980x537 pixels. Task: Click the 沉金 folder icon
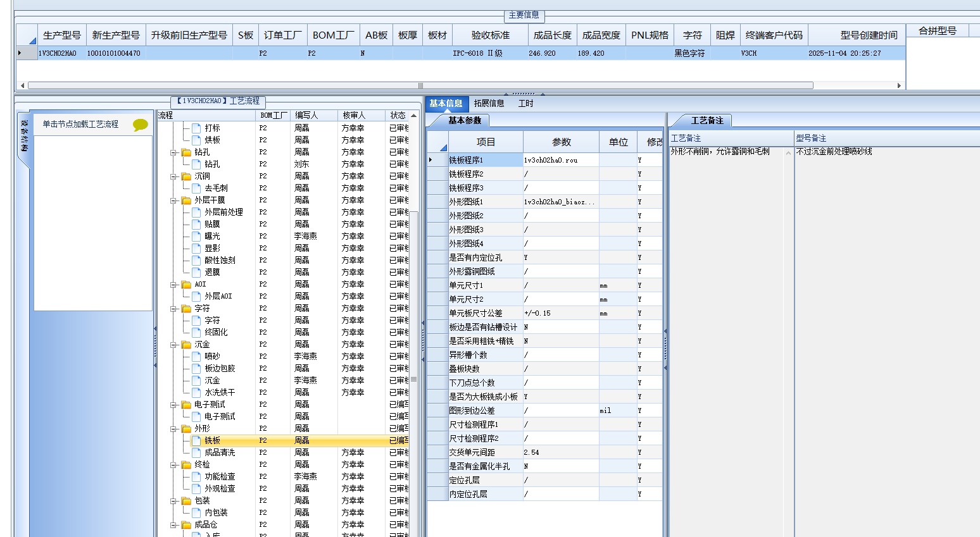(186, 345)
